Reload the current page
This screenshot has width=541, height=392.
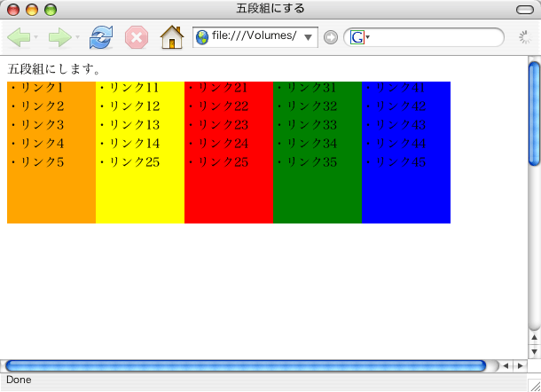tap(102, 37)
